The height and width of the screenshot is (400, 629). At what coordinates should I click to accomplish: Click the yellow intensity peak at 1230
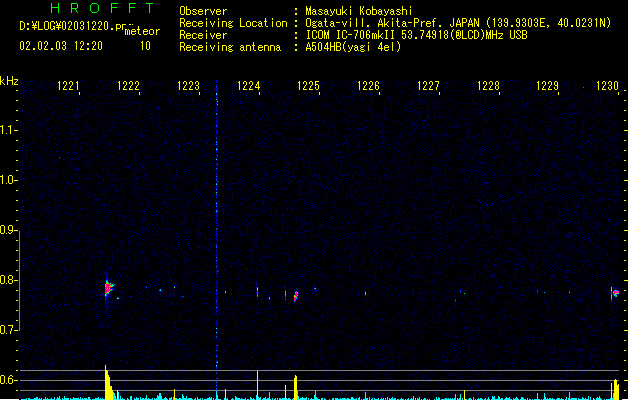616,389
